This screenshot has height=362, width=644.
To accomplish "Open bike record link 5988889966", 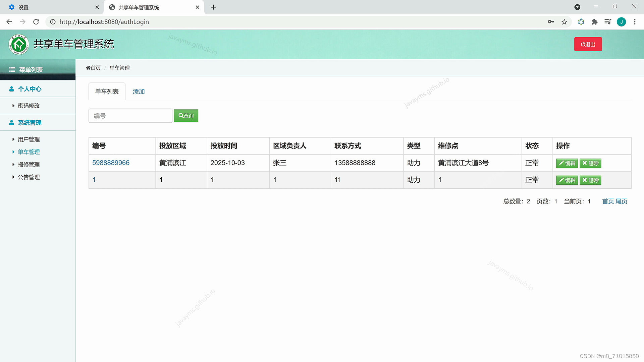I will pyautogui.click(x=111, y=163).
